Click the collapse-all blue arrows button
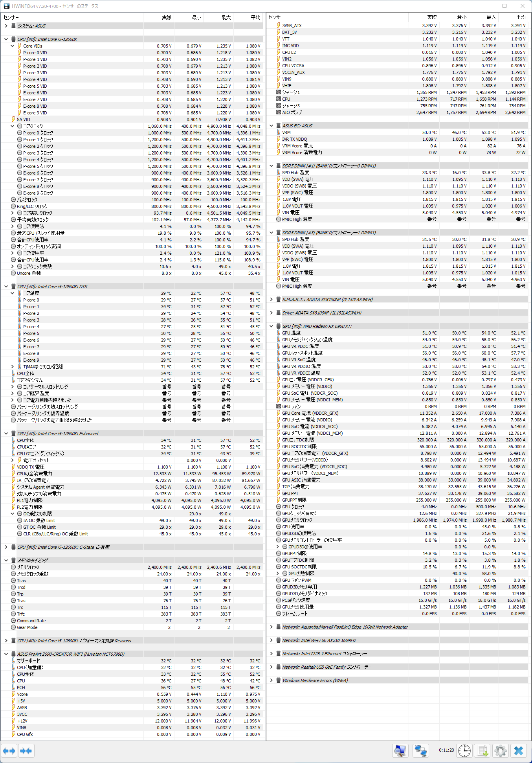 [x=26, y=751]
